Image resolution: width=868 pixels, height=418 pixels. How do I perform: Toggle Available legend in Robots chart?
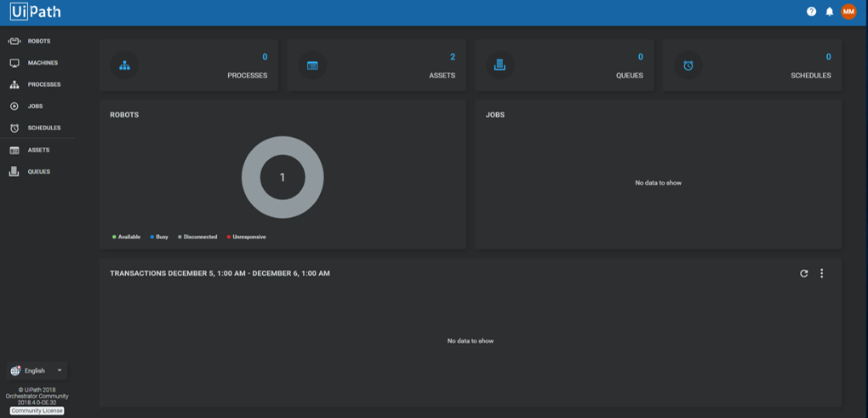[126, 237]
